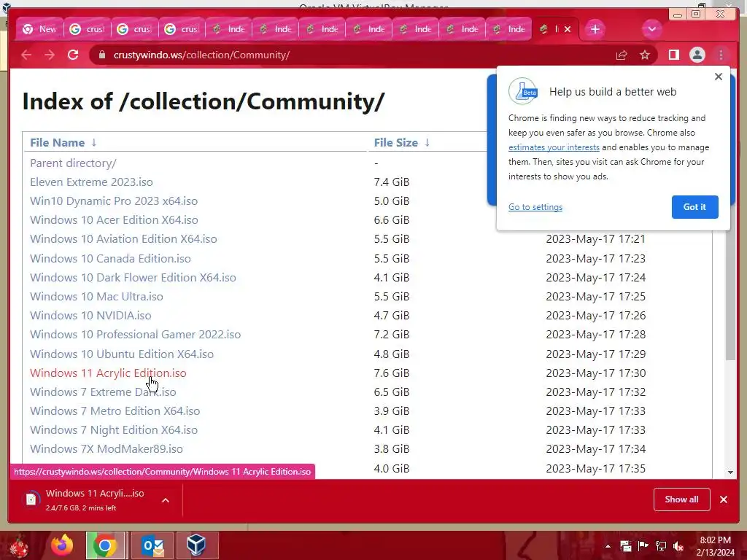
Task: Expand download item options chevron
Action: [x=166, y=500]
